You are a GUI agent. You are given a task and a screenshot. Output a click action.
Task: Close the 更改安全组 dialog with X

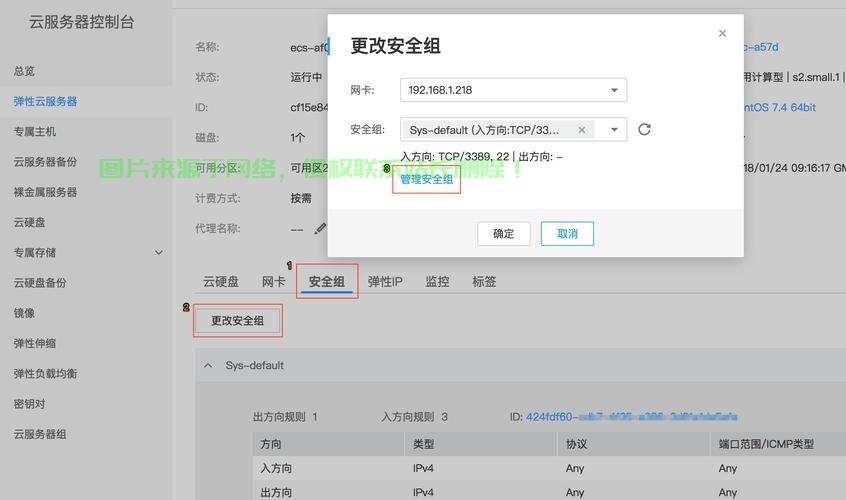[x=722, y=34]
